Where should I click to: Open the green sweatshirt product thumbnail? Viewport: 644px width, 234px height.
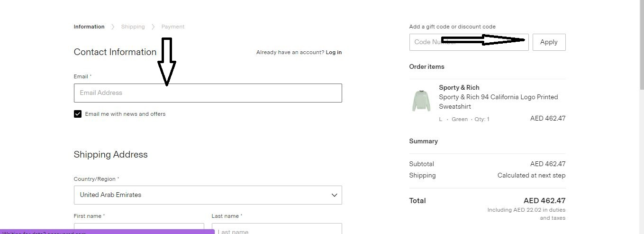tap(421, 101)
